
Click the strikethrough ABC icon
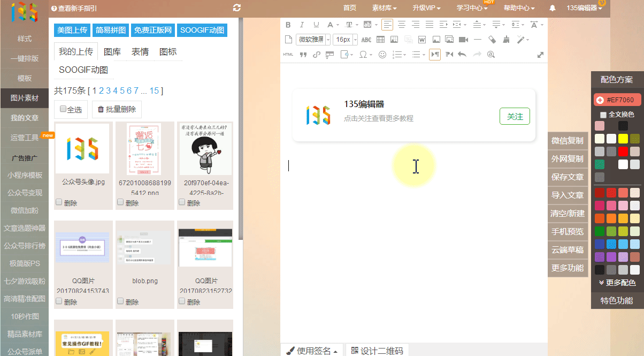[366, 40]
